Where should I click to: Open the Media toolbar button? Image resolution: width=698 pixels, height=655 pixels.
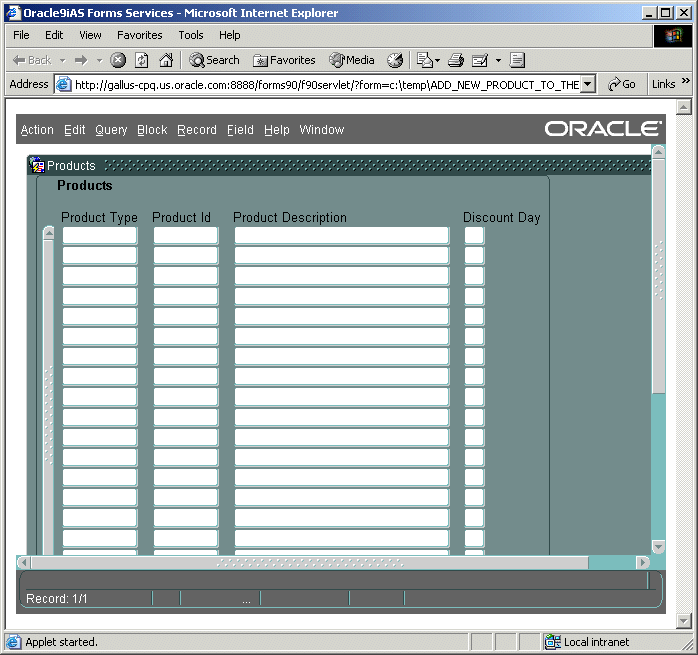[352, 60]
